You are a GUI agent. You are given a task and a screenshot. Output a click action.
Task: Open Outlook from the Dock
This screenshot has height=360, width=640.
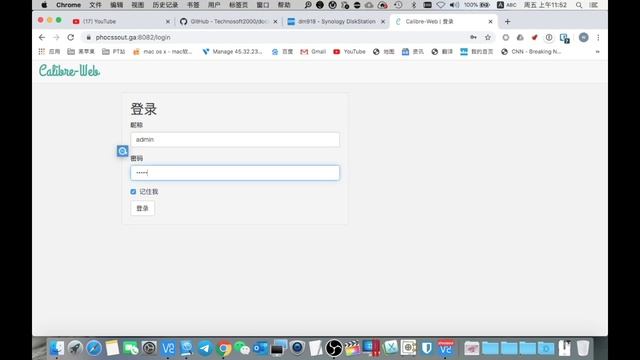click(260, 348)
